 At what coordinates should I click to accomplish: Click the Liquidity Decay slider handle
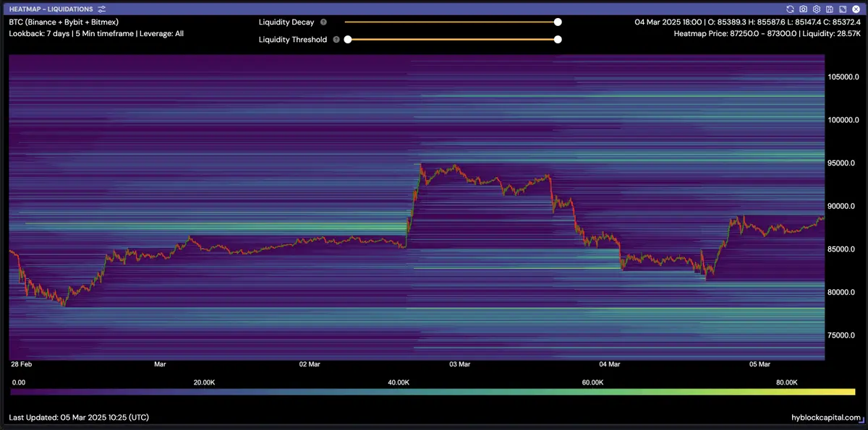click(x=558, y=22)
